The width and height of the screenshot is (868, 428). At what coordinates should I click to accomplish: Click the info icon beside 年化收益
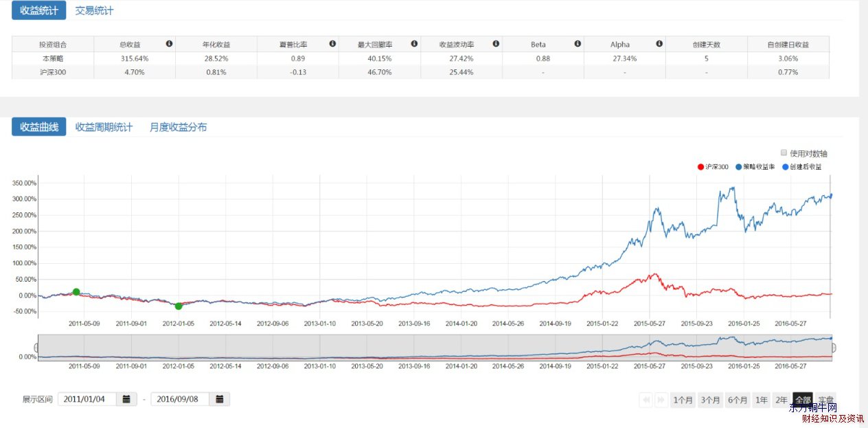[x=251, y=44]
